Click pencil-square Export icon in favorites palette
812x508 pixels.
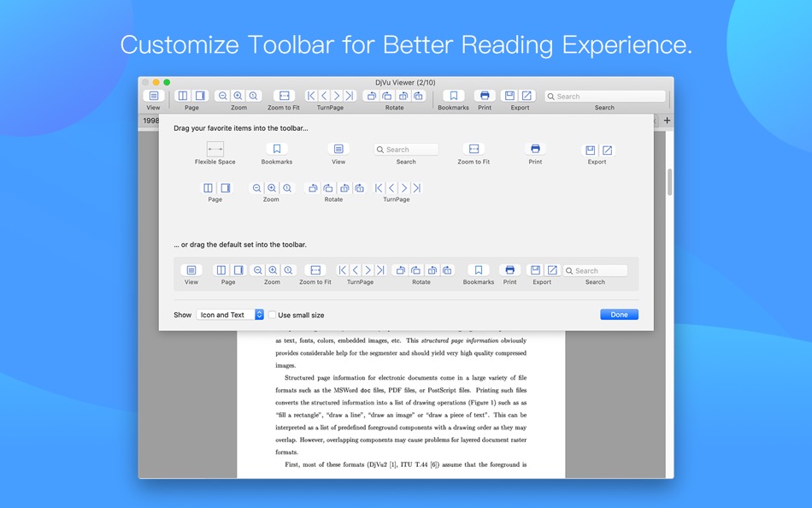608,151
